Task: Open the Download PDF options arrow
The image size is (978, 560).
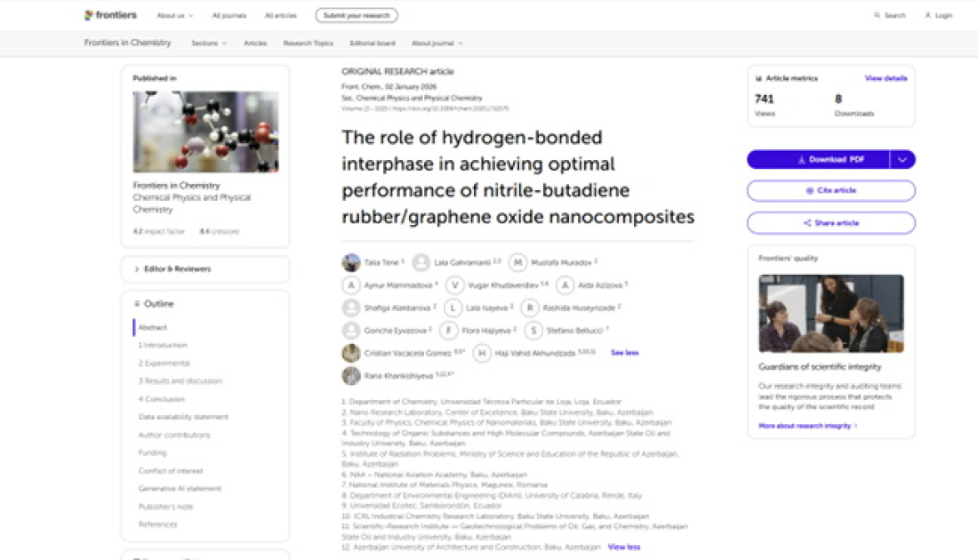Action: pyautogui.click(x=902, y=160)
